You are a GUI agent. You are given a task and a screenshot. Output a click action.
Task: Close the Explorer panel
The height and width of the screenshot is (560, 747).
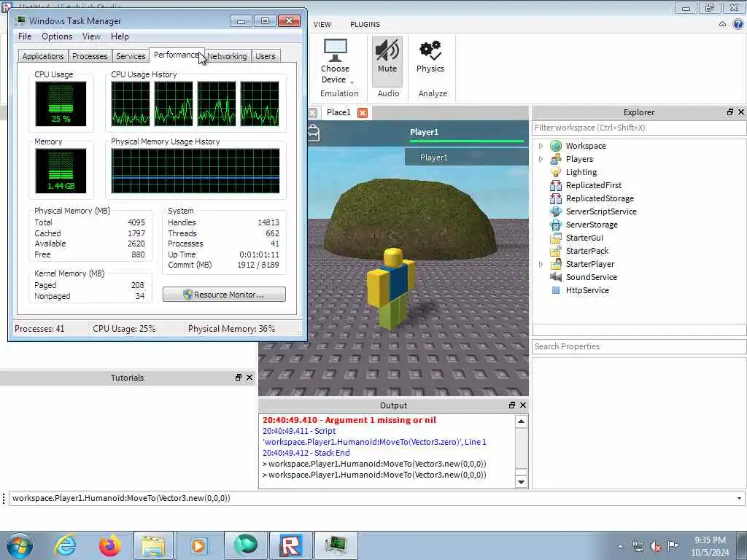741,112
